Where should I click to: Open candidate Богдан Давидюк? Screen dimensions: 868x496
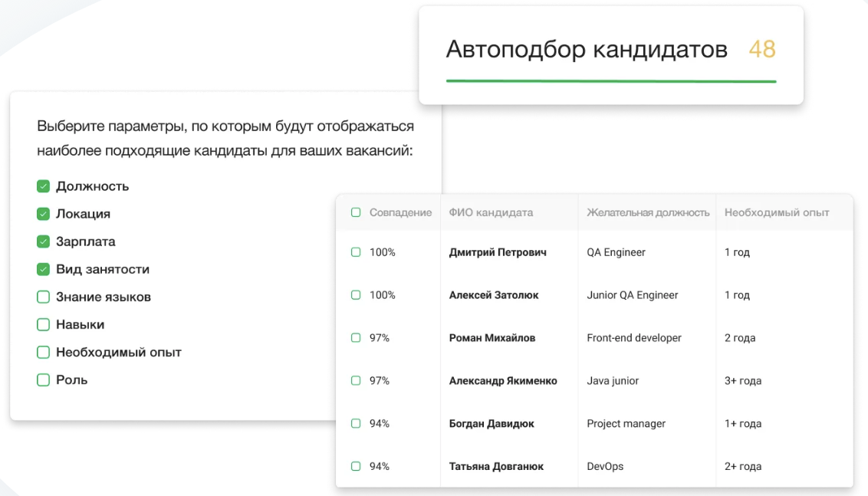[x=492, y=423]
